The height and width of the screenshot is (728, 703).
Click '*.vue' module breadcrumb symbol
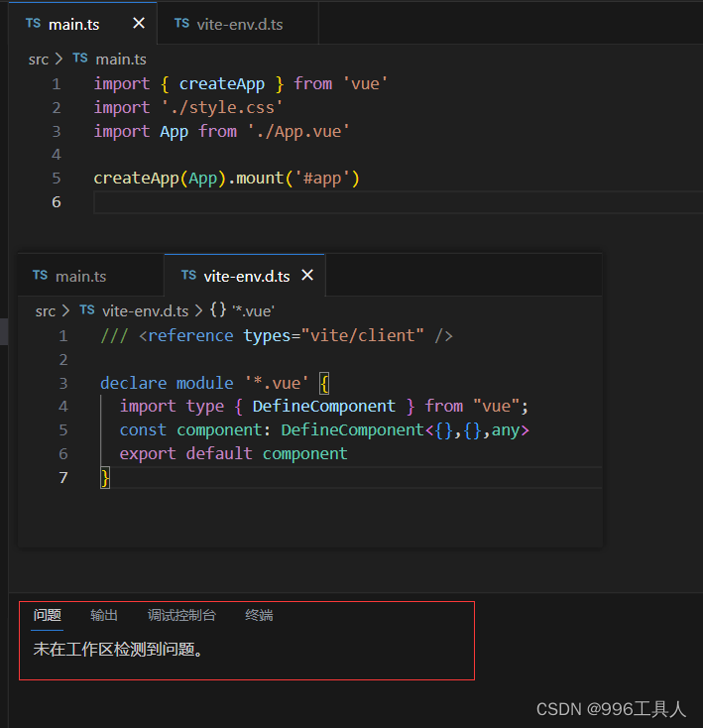(x=253, y=311)
